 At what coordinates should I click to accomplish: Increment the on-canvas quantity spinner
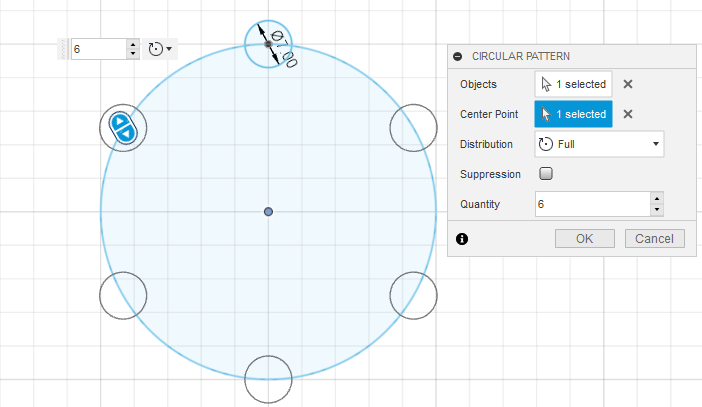[133, 44]
